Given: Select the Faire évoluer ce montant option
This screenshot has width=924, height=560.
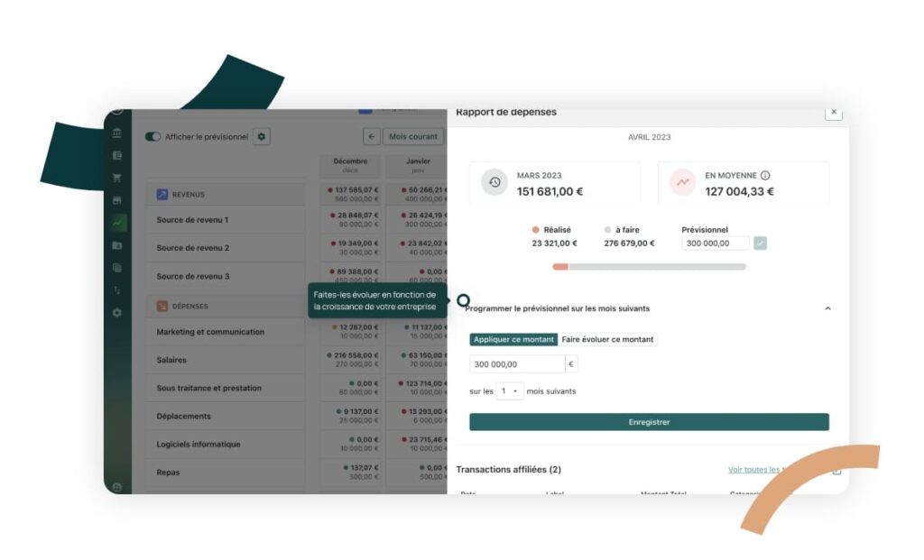Looking at the screenshot, I should [608, 340].
